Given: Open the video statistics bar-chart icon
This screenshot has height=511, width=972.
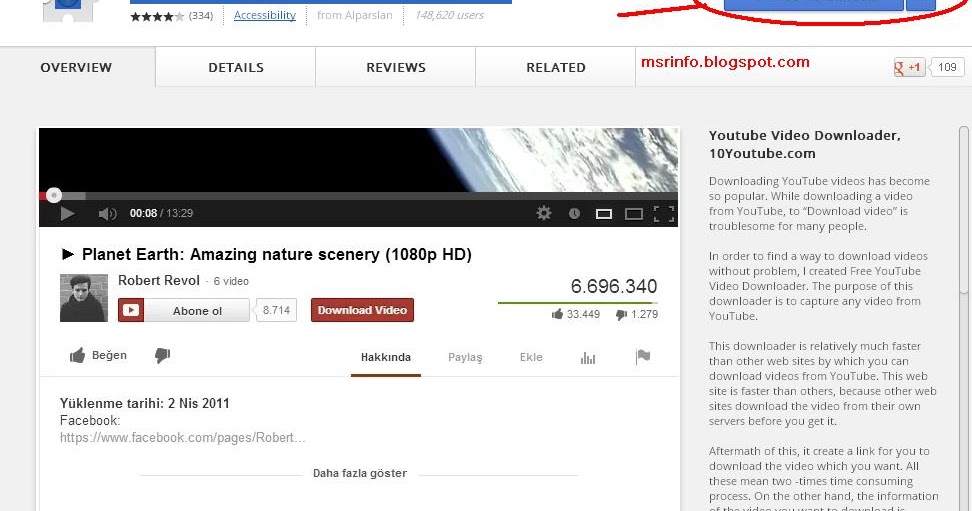Looking at the screenshot, I should 588,357.
